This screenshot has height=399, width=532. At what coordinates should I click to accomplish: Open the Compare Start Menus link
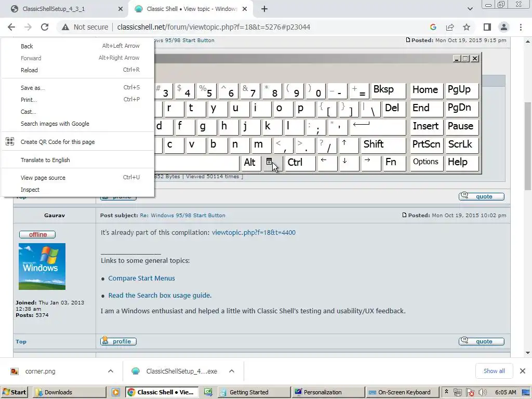(141, 278)
